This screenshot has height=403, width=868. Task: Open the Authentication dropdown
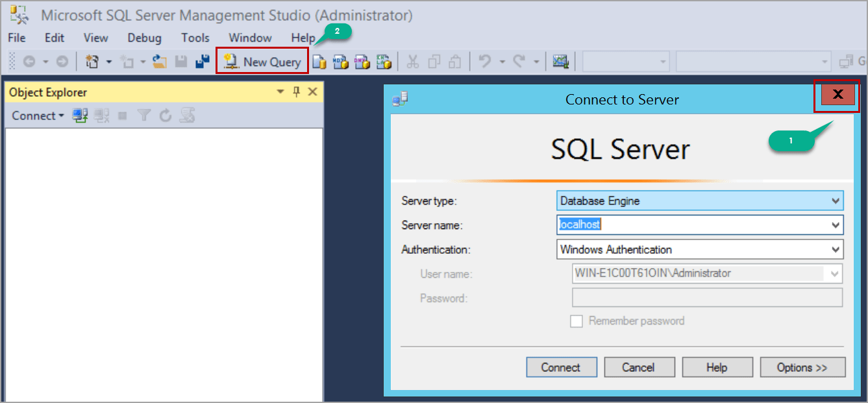(x=836, y=249)
